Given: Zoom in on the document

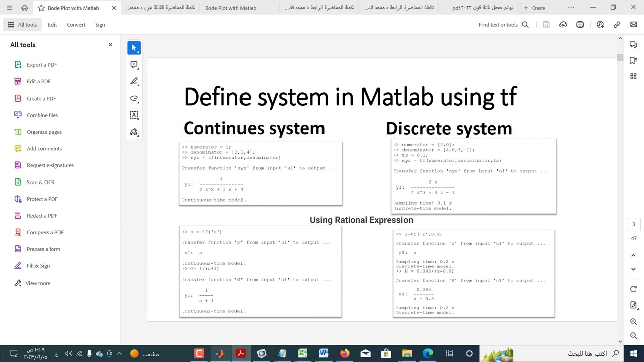Looking at the screenshot, I should tap(633, 322).
